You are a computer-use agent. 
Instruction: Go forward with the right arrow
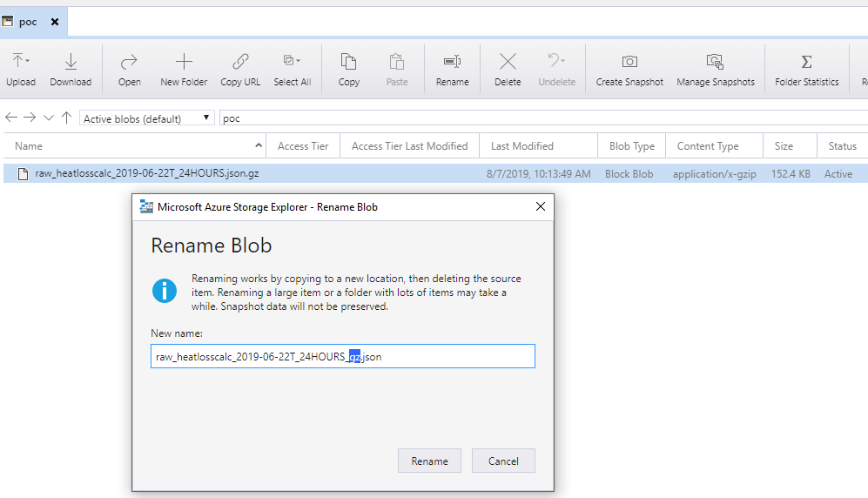coord(30,118)
